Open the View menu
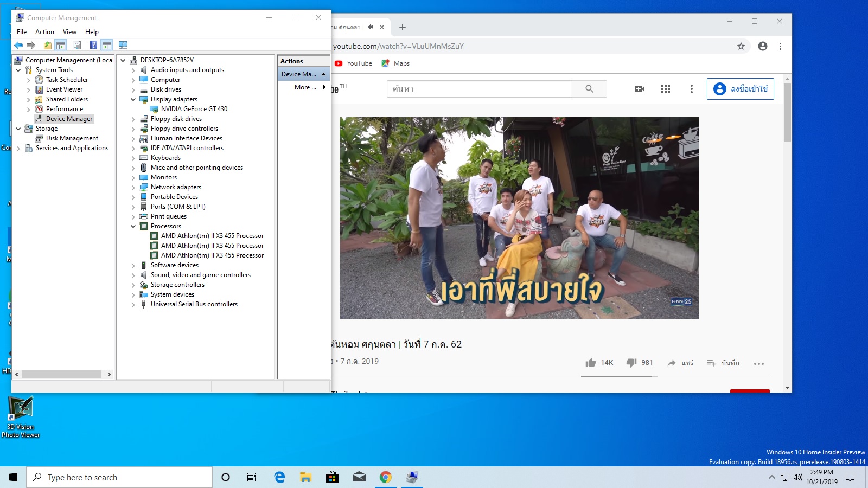 (69, 32)
